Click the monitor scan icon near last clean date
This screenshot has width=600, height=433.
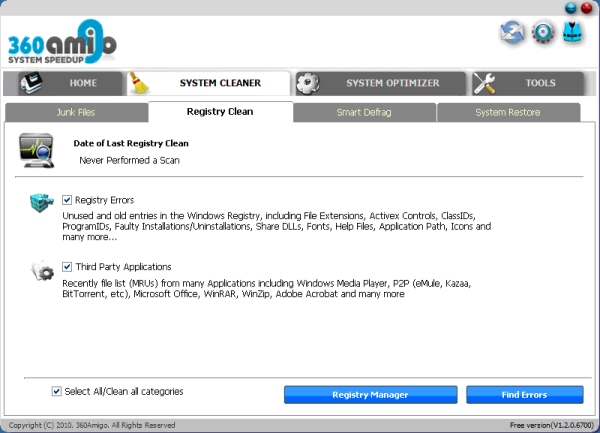[36, 151]
